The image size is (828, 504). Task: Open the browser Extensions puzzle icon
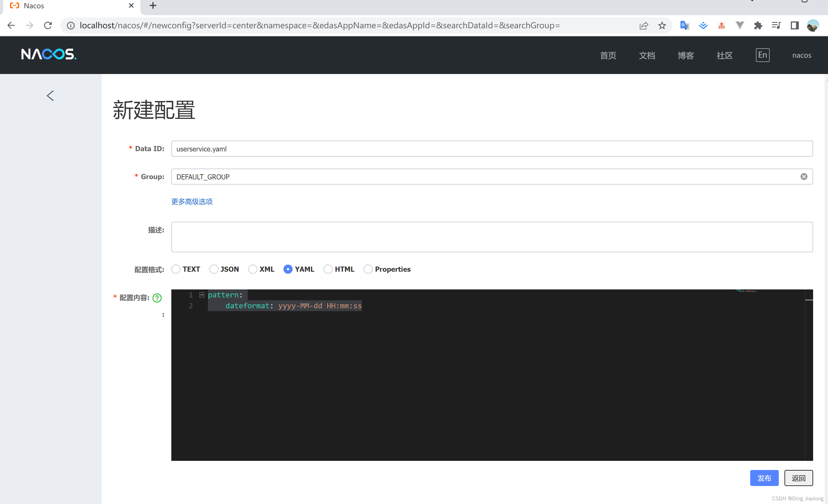(x=758, y=25)
